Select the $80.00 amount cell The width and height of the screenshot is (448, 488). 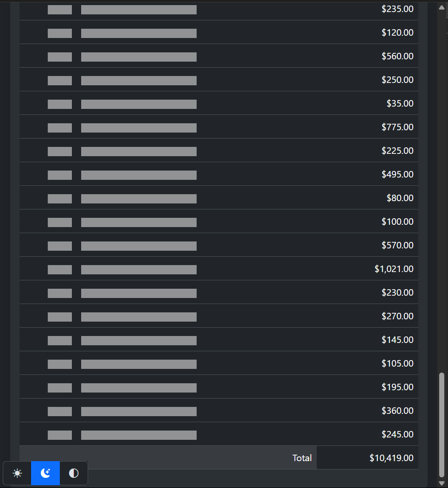[x=400, y=198]
